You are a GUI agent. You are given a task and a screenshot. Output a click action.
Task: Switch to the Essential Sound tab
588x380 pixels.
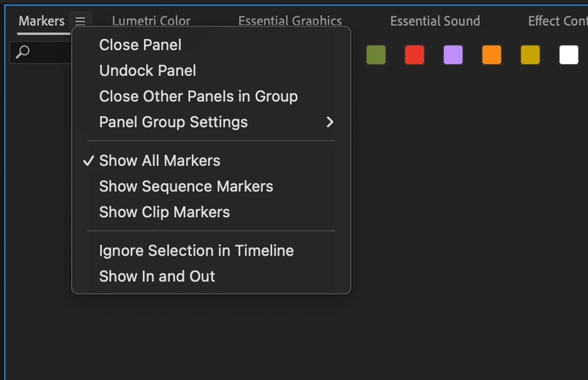pos(435,21)
